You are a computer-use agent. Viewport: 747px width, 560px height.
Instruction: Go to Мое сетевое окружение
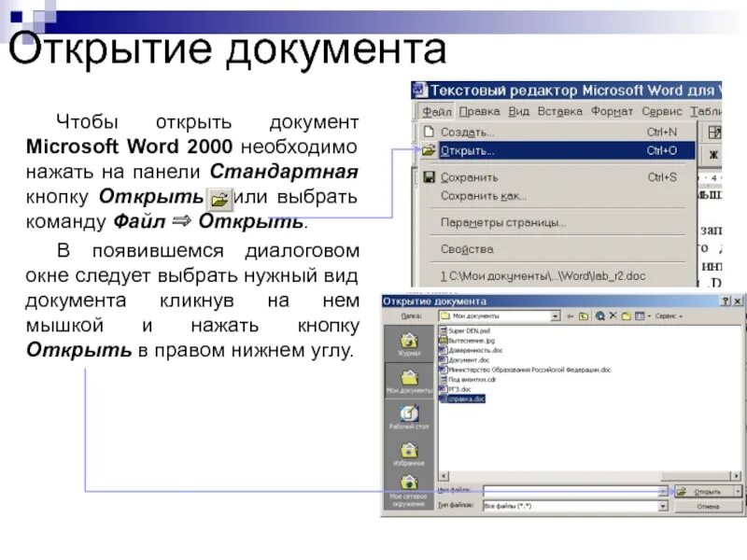[409, 492]
